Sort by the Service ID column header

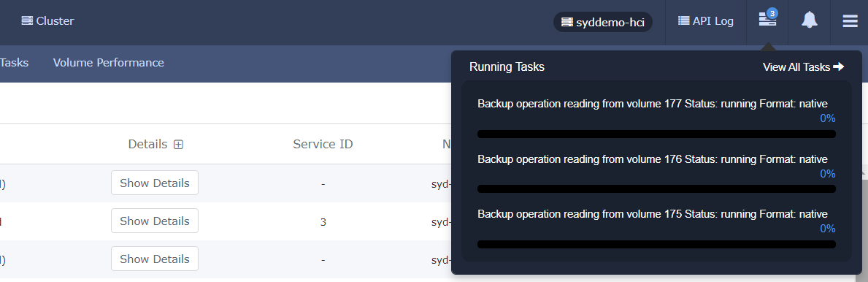point(323,144)
